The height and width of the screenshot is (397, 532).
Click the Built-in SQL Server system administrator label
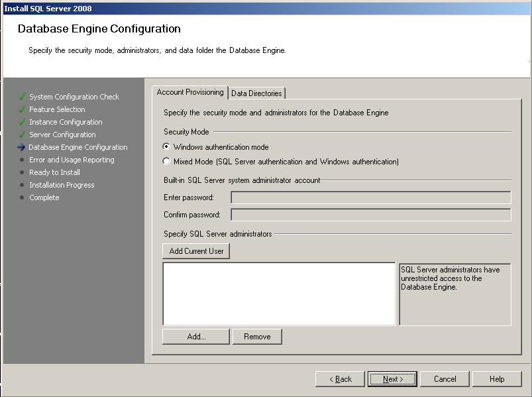[x=242, y=180]
